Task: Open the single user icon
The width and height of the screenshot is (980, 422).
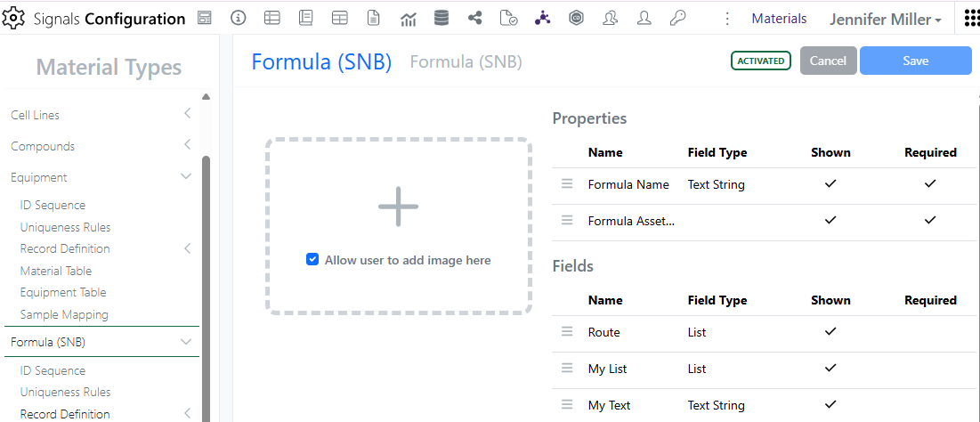Action: [644, 18]
